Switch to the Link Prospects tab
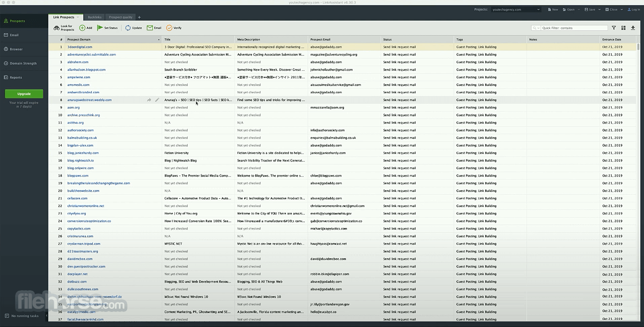The image size is (644, 327). coord(64,17)
